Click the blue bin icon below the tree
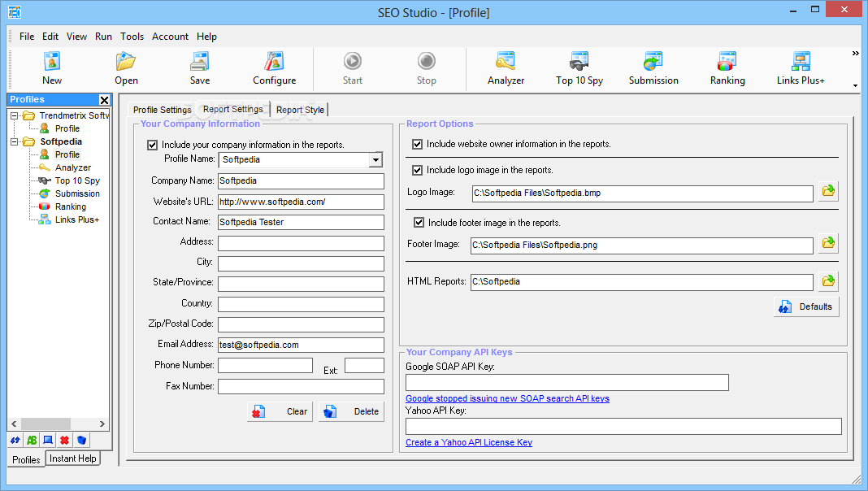This screenshot has height=491, width=868. 81,440
